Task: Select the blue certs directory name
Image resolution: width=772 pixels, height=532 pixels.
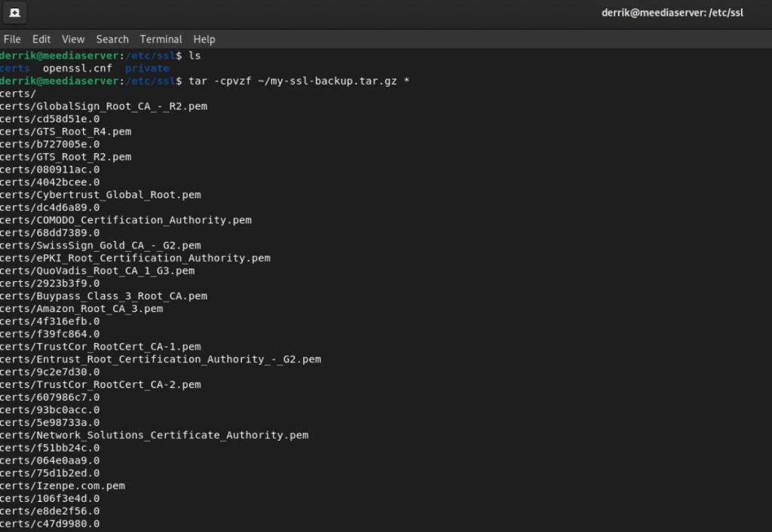Action: pyautogui.click(x=14, y=68)
